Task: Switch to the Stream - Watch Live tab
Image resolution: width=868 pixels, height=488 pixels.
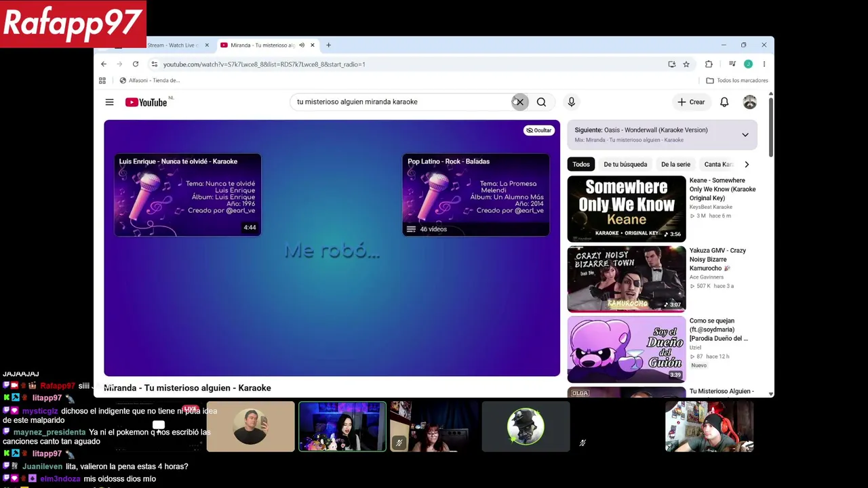Action: point(175,45)
